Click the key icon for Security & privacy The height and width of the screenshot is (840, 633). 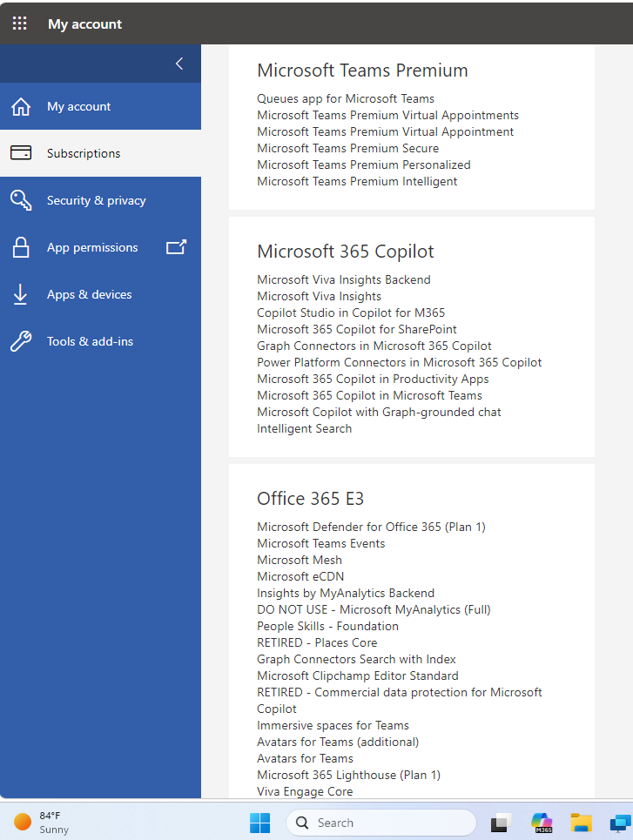point(21,200)
